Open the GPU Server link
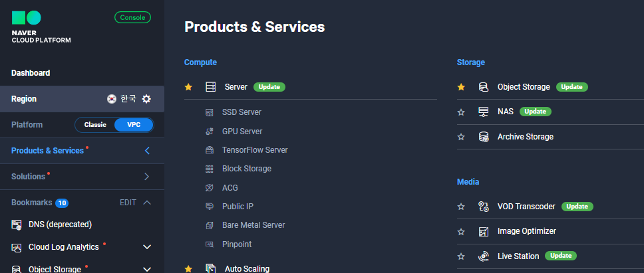 (x=242, y=131)
